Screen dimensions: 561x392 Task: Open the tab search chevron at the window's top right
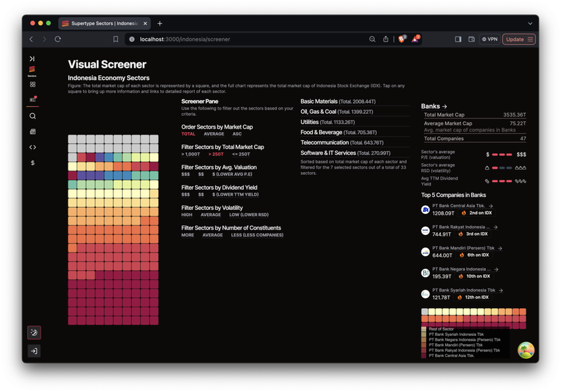(x=531, y=24)
